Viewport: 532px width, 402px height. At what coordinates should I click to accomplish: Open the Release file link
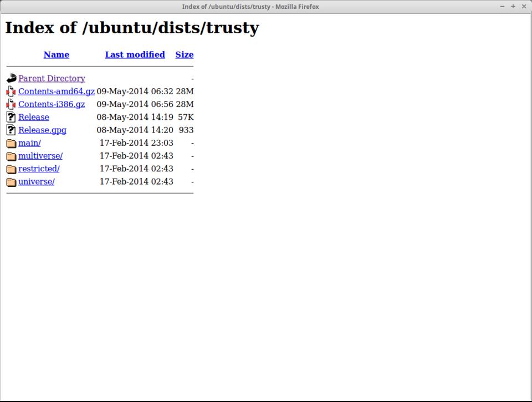(x=34, y=117)
